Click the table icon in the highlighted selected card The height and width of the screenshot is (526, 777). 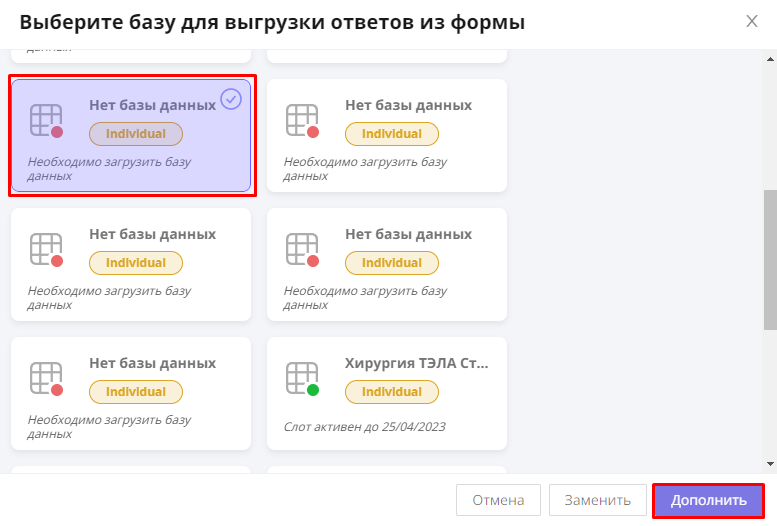pyautogui.click(x=45, y=119)
